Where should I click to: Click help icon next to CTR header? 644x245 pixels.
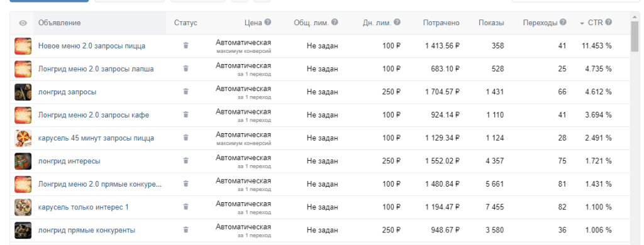609,22
